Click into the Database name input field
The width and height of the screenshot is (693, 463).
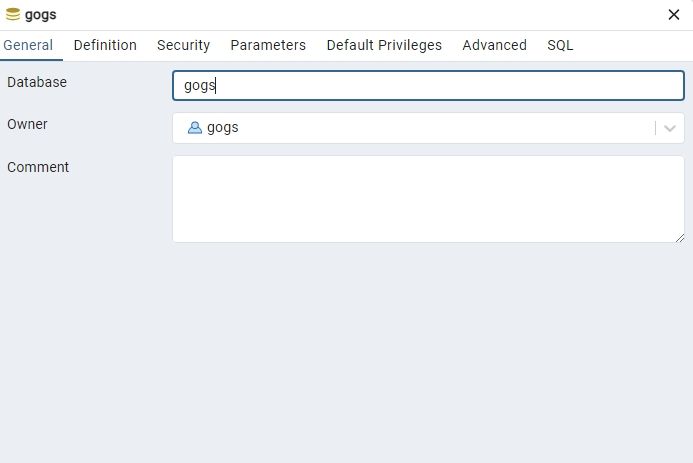pos(428,85)
